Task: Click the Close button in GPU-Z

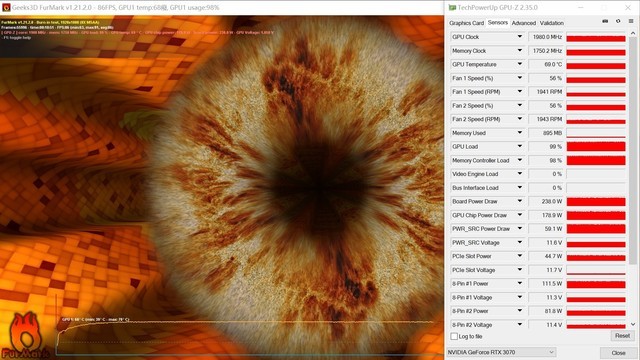Action: (618, 353)
